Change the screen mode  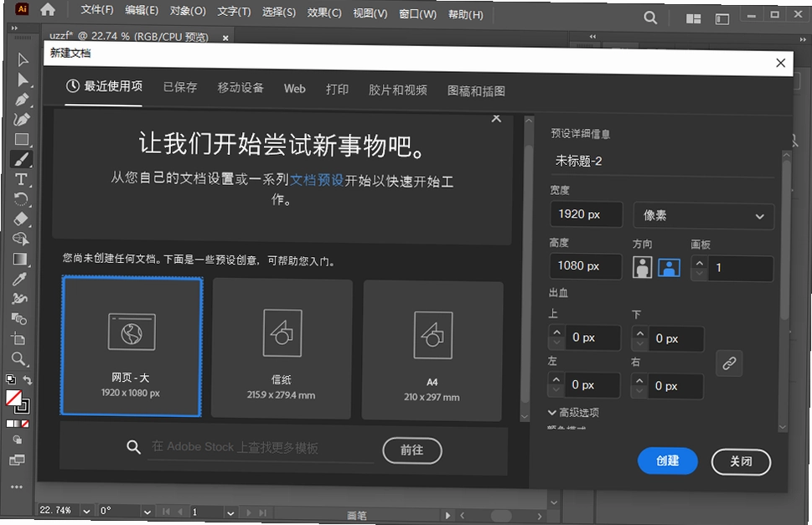[x=17, y=460]
